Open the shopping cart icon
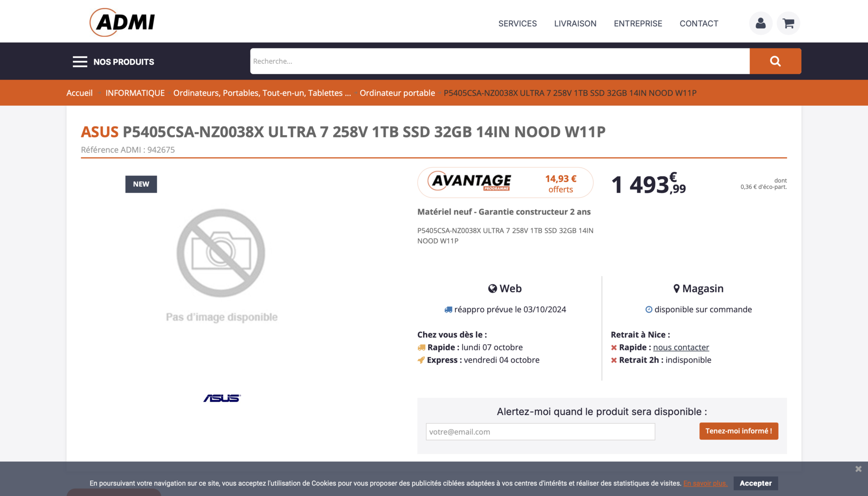This screenshot has width=868, height=496. [x=788, y=23]
